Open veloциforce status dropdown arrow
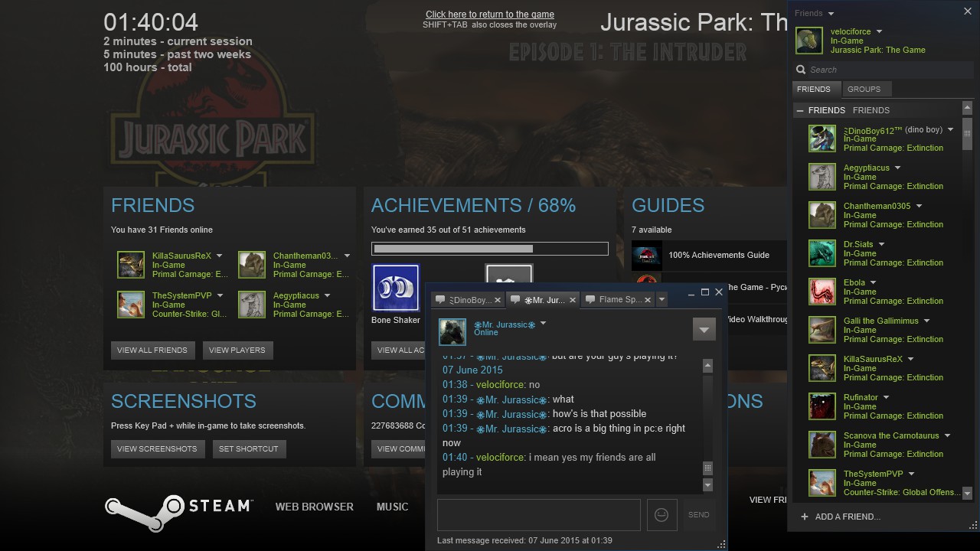The height and width of the screenshot is (551, 980). 879,31
